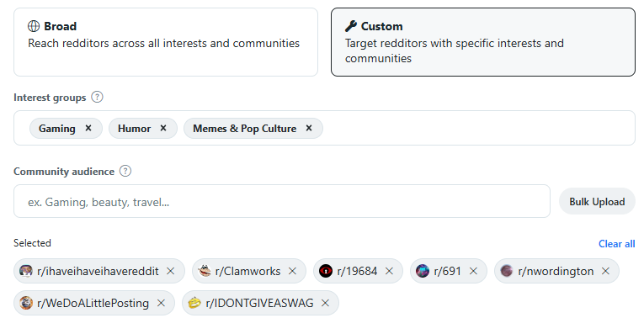The height and width of the screenshot is (318, 644).
Task: Remove r/IDONTGIVEASWAG community chip
Action: [x=325, y=303]
